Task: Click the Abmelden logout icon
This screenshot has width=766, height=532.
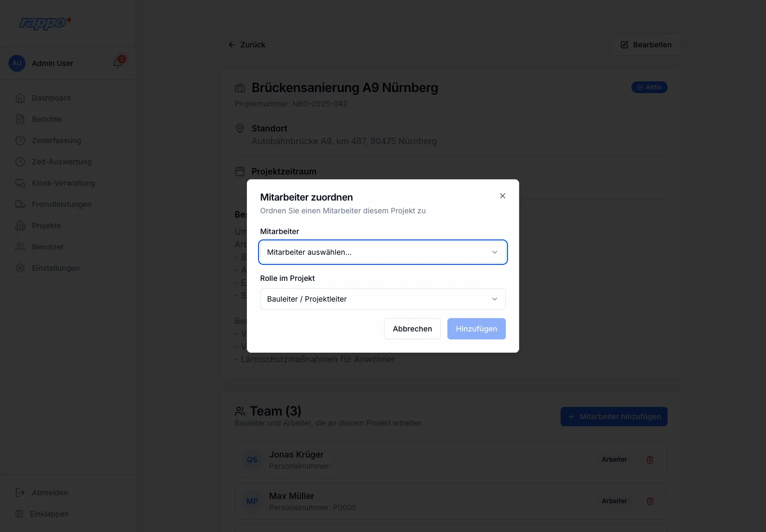Action: coord(20,493)
